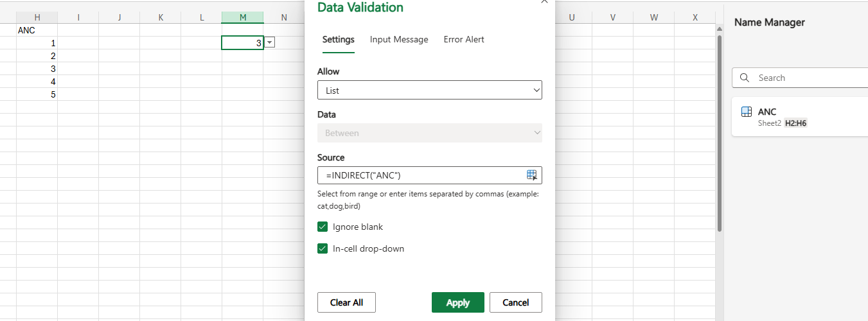Click the table icon beside the ANC name
The height and width of the screenshot is (321, 868).
click(747, 112)
